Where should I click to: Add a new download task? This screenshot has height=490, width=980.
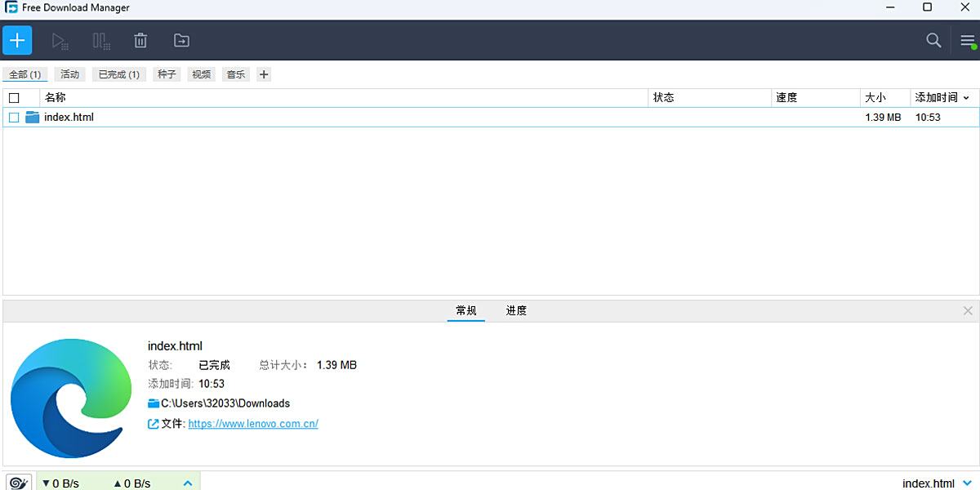(17, 39)
